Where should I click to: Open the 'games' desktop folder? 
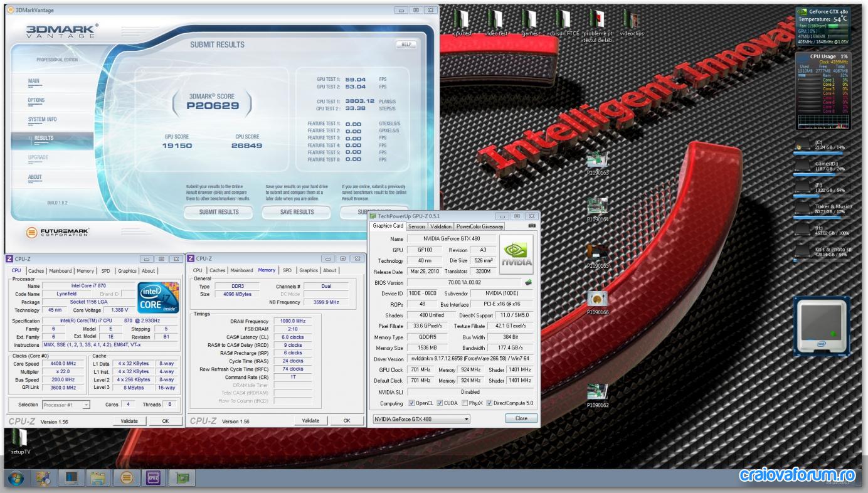pos(530,23)
